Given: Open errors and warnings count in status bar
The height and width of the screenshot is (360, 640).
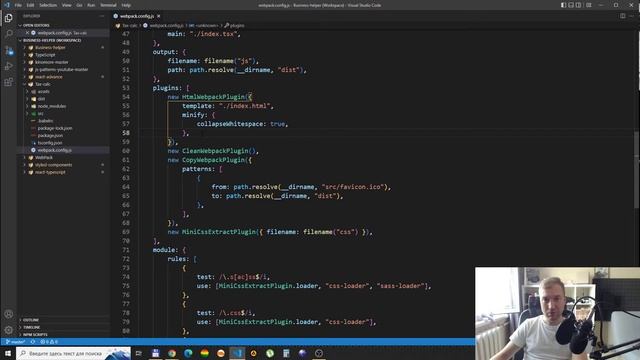Looking at the screenshot, I should click(x=49, y=342).
